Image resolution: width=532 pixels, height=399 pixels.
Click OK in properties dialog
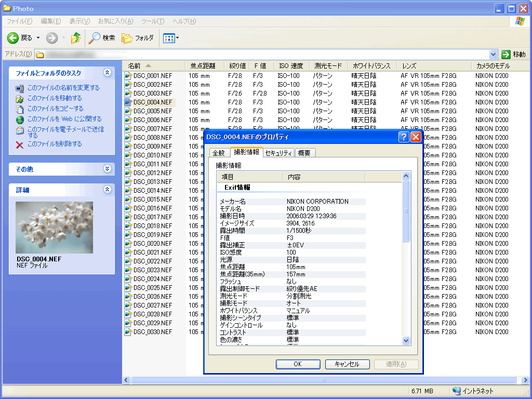click(x=298, y=364)
